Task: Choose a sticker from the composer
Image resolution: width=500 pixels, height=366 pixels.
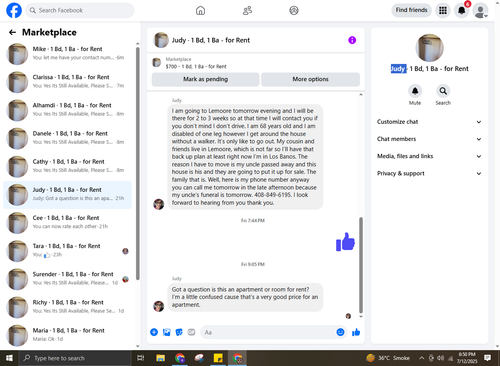Action: (x=179, y=332)
